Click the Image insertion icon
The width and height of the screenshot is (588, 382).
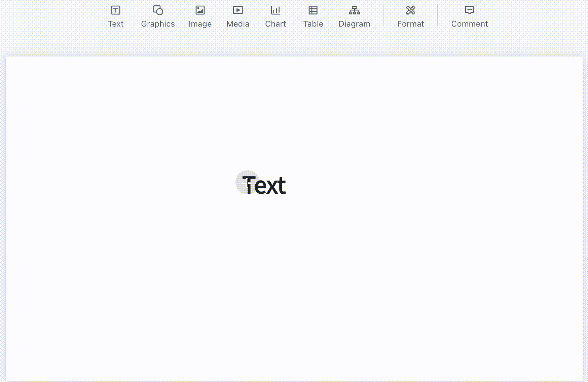[x=200, y=10]
